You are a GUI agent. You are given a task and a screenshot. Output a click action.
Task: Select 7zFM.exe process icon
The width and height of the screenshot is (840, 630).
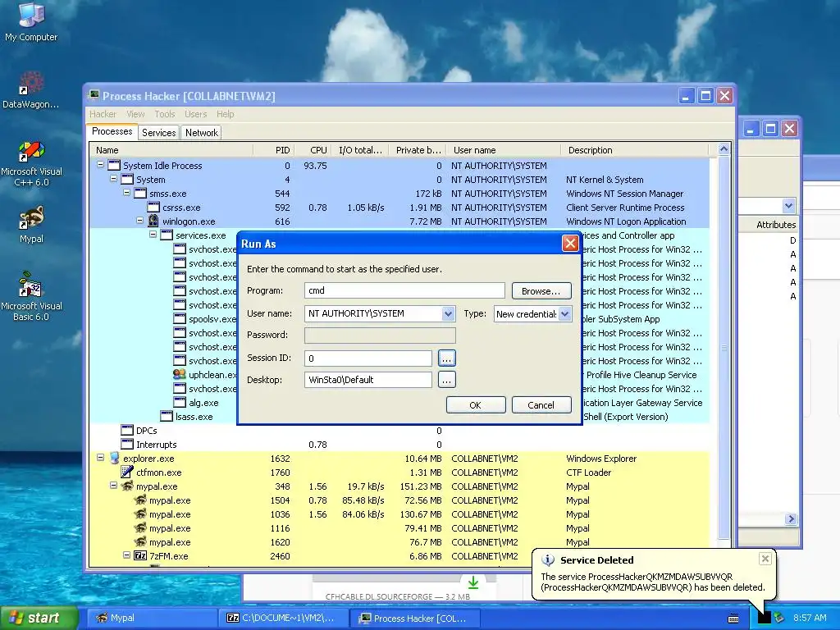click(139, 555)
